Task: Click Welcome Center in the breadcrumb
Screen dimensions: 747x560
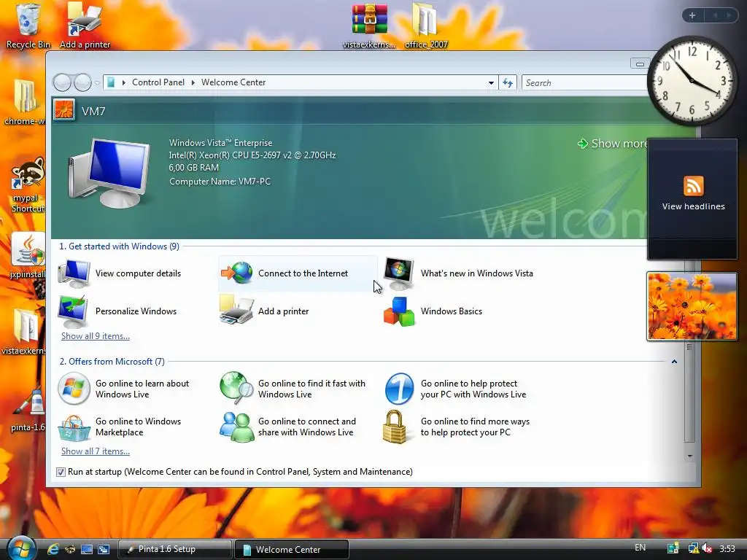Action: (233, 82)
